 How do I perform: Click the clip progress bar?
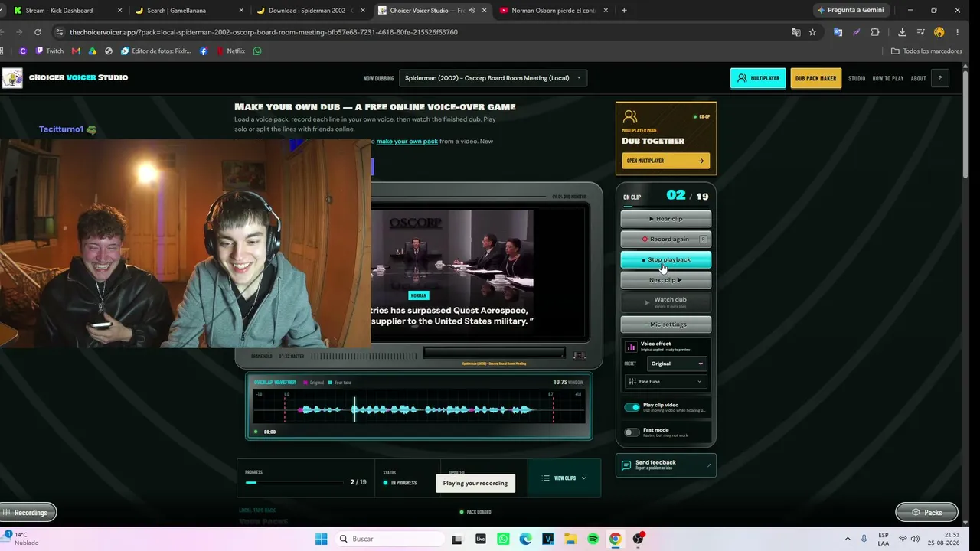click(294, 482)
